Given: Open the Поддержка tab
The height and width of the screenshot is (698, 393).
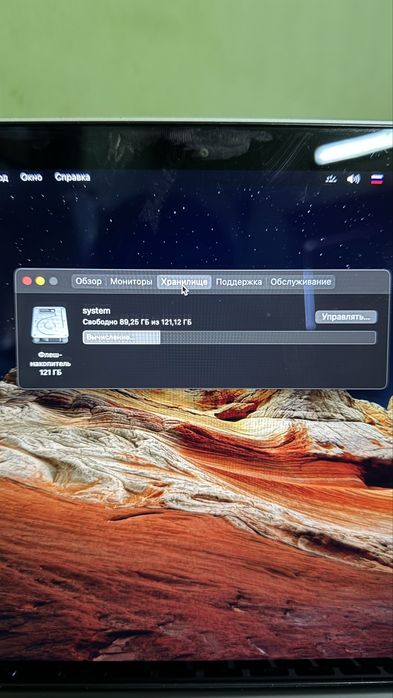Looking at the screenshot, I should pyautogui.click(x=239, y=281).
